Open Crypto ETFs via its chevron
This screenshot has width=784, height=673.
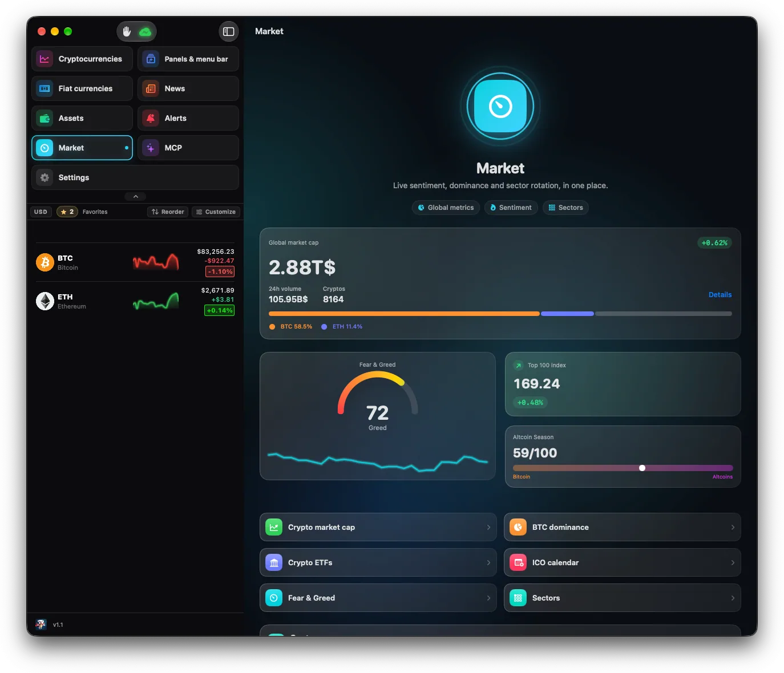tap(488, 562)
